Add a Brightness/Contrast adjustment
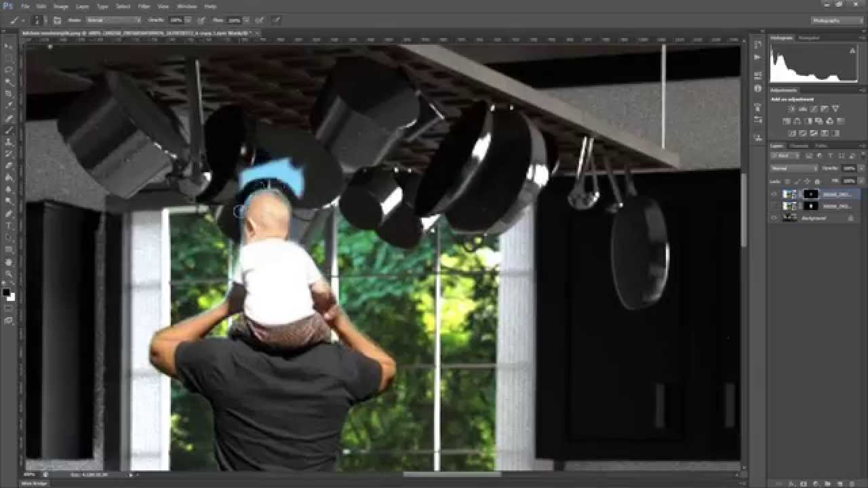 pyautogui.click(x=791, y=108)
